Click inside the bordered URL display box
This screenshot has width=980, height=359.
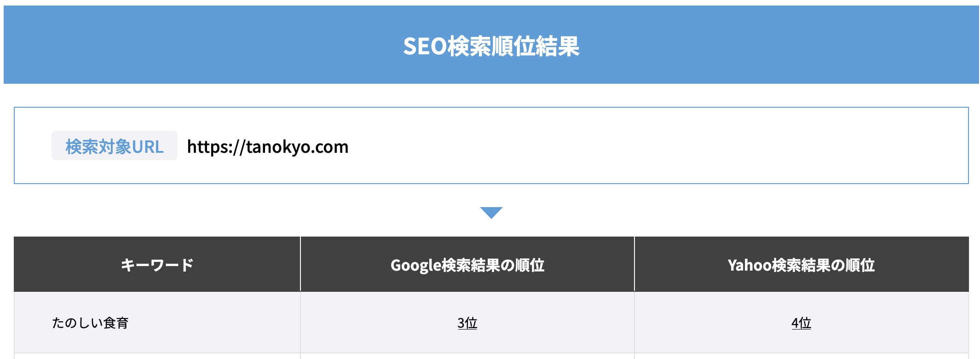644,146
